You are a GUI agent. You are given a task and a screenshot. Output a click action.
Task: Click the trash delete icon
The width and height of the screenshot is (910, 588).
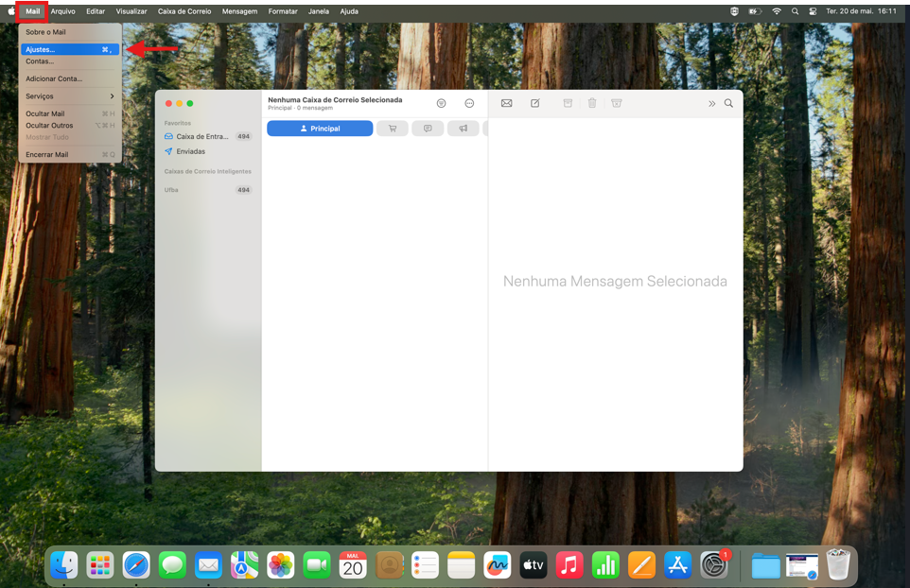592,103
